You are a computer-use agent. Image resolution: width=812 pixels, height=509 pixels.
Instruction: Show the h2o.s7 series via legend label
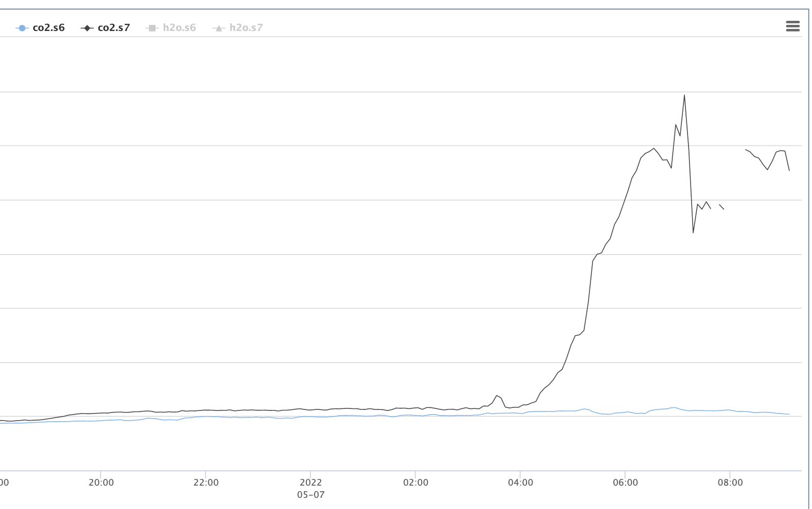click(x=246, y=28)
